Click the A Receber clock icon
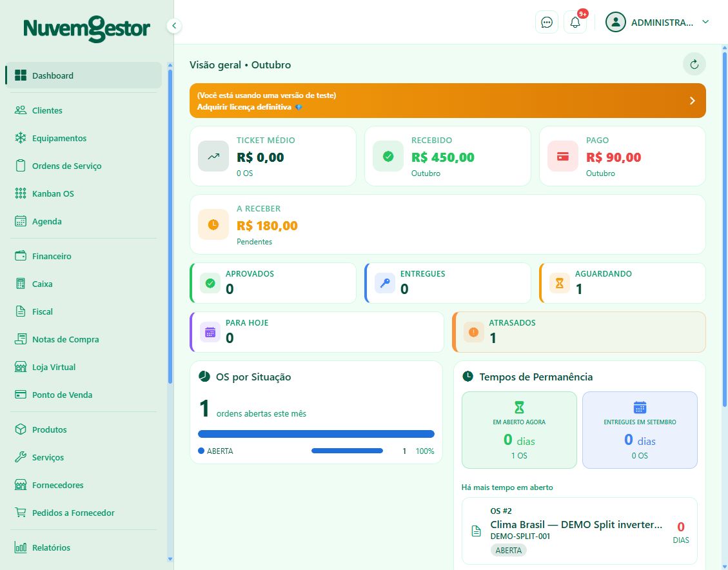 point(213,224)
